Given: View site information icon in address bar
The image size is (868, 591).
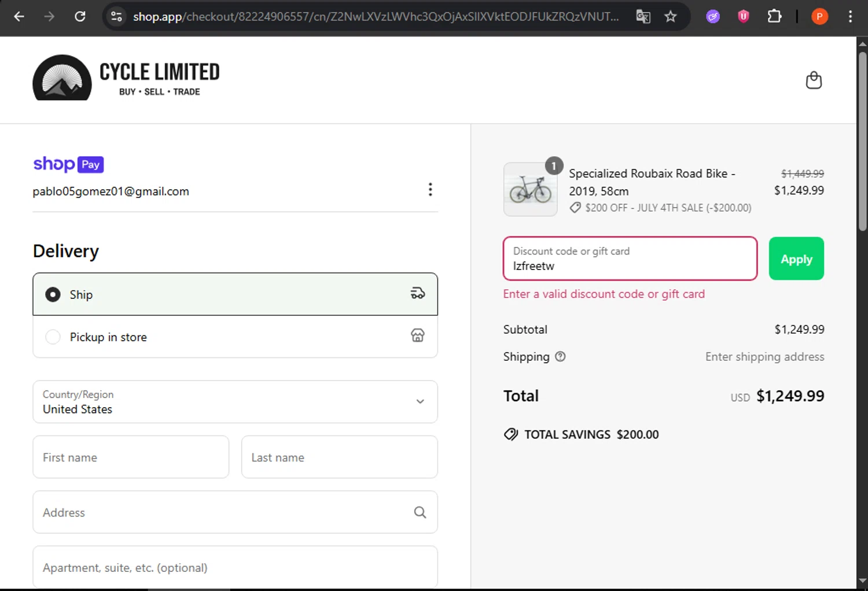Looking at the screenshot, I should (116, 17).
